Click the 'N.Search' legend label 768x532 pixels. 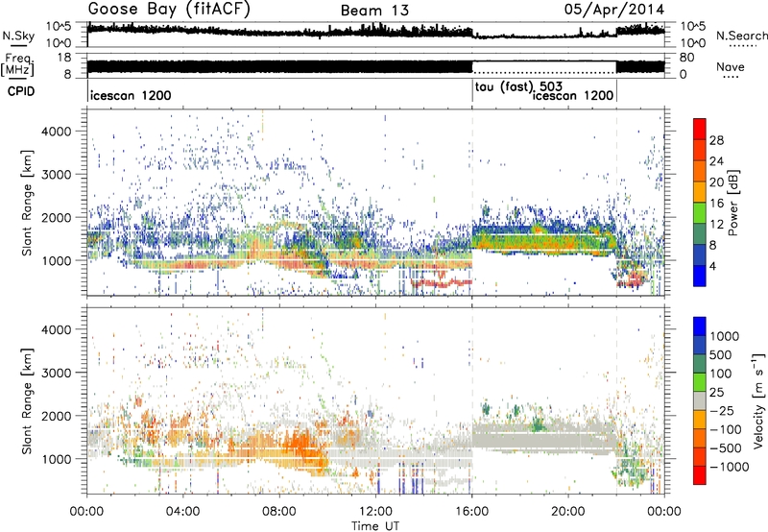pos(741,36)
